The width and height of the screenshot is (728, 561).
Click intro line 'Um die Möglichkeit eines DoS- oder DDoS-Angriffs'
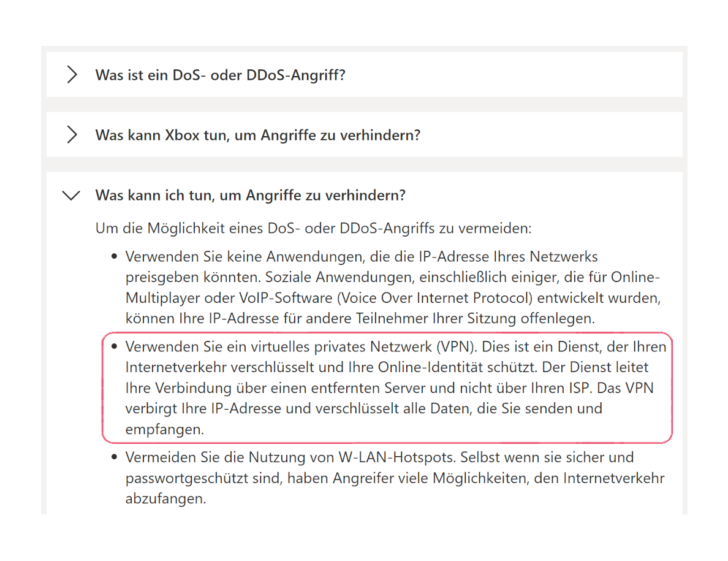(x=265, y=229)
